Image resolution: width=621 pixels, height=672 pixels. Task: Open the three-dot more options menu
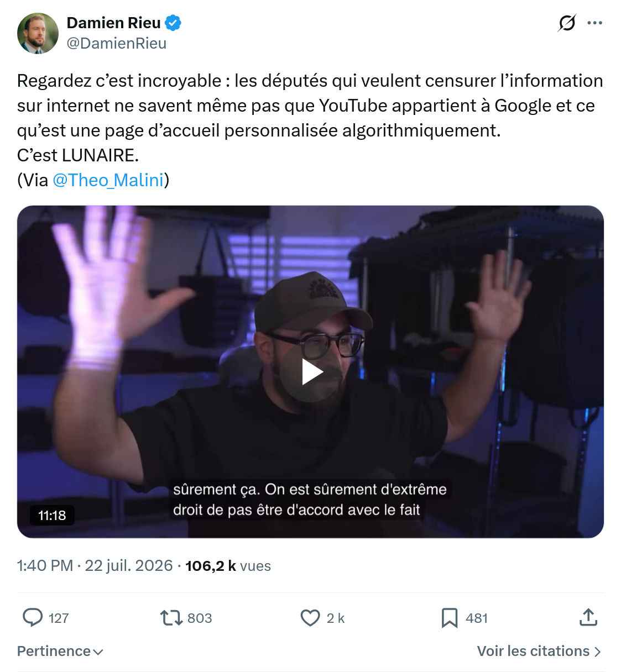click(594, 23)
